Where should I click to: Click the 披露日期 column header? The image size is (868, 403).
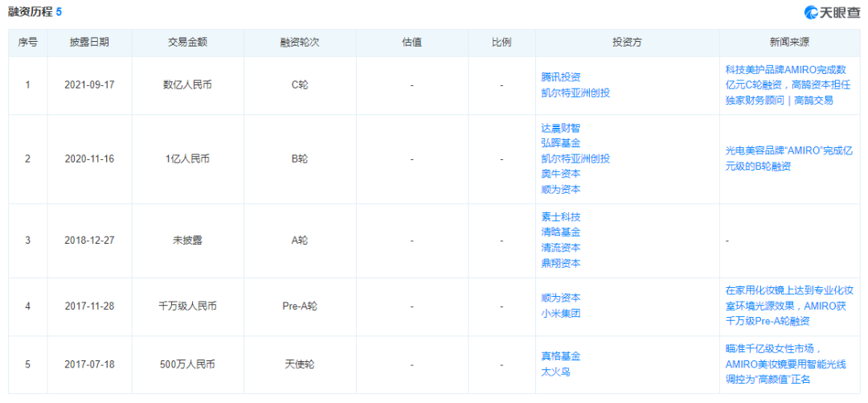pos(90,43)
